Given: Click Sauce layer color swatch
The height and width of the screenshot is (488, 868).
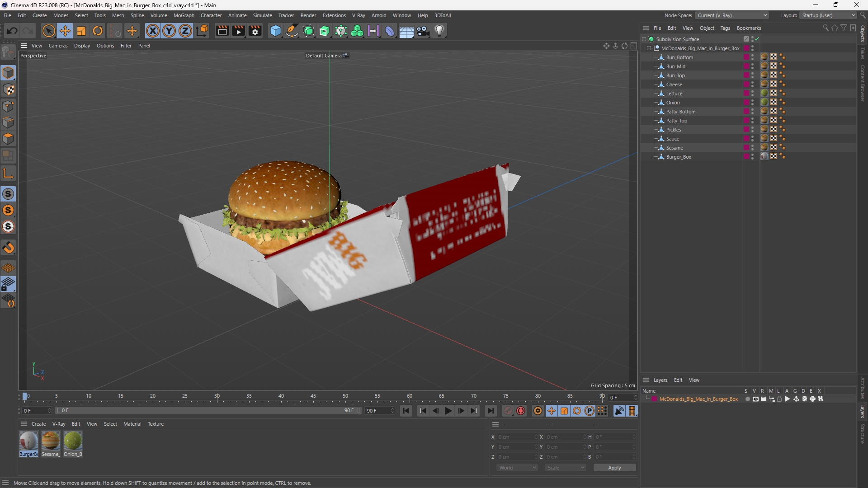Looking at the screenshot, I should pos(746,139).
